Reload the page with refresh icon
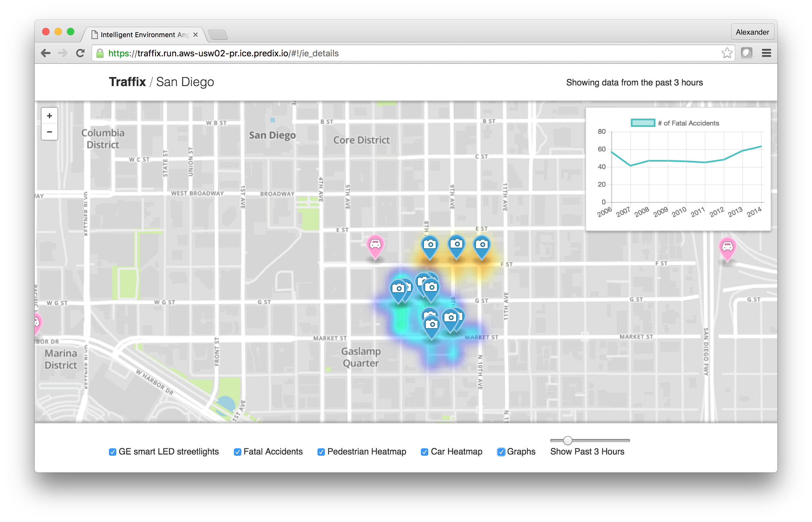 point(80,53)
